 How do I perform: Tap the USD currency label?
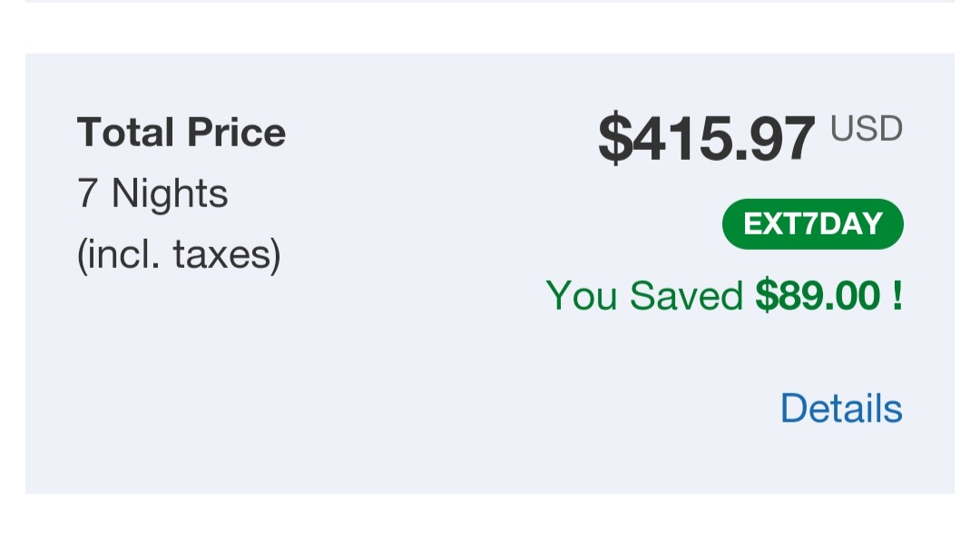tap(867, 129)
